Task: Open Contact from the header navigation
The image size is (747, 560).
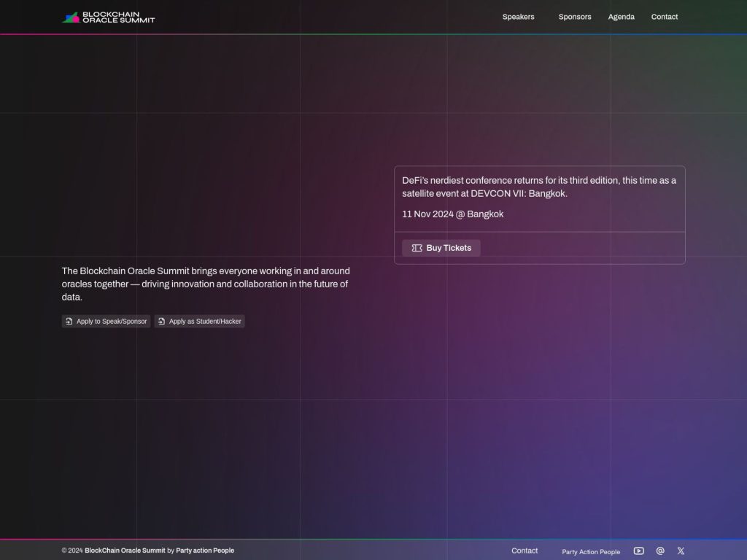Action: point(664,17)
